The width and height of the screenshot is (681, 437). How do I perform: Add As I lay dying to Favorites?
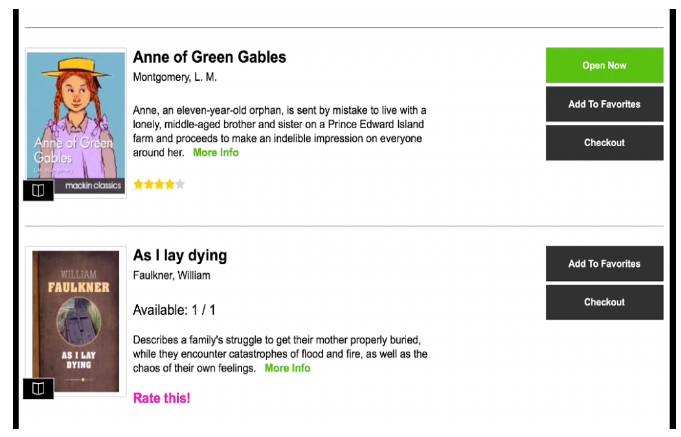point(604,264)
